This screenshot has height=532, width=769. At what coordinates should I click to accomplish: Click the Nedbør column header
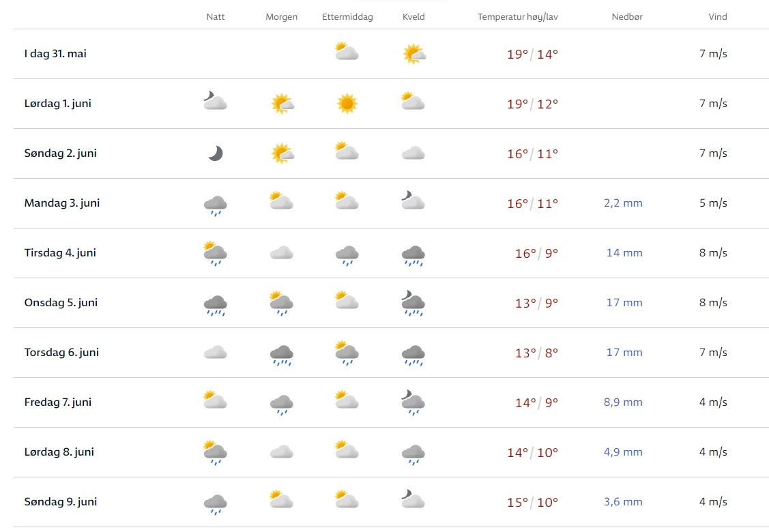pyautogui.click(x=627, y=17)
